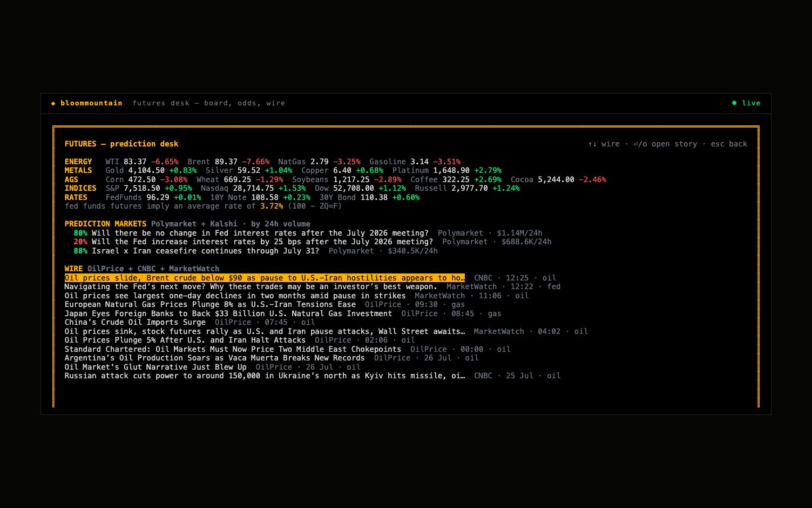The width and height of the screenshot is (812, 508).
Task: Click the 80% odds value
Action: click(x=80, y=233)
